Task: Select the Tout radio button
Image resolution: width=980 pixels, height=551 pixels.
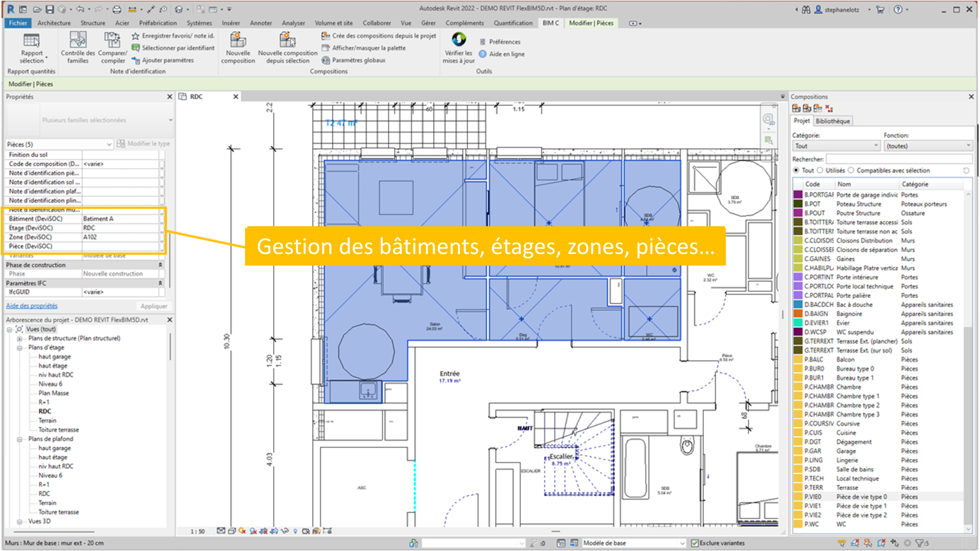Action: pos(796,171)
